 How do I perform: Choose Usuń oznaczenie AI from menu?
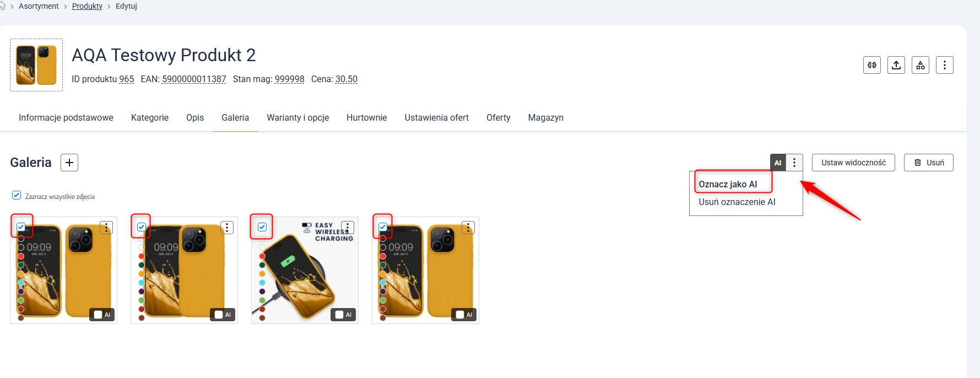tap(737, 202)
